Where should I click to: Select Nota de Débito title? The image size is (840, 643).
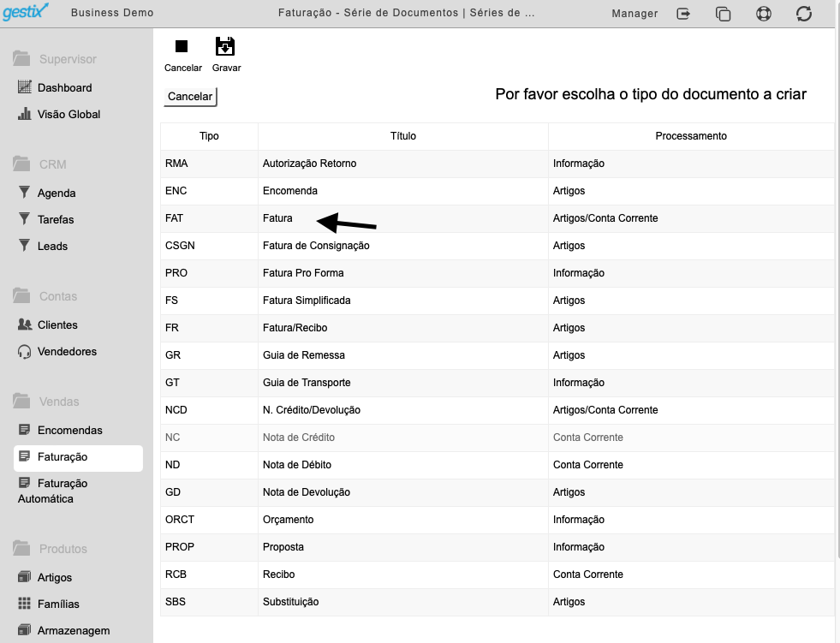(x=297, y=465)
